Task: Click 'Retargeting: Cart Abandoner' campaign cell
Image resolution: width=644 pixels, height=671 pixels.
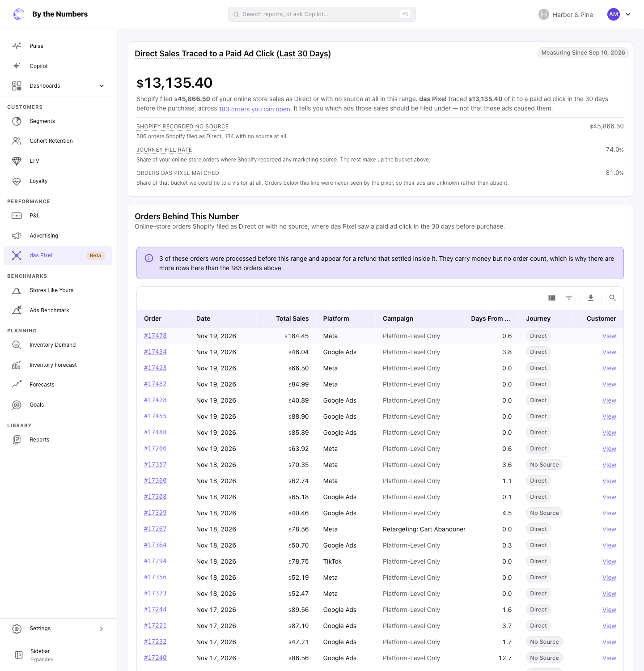Action: click(x=424, y=529)
